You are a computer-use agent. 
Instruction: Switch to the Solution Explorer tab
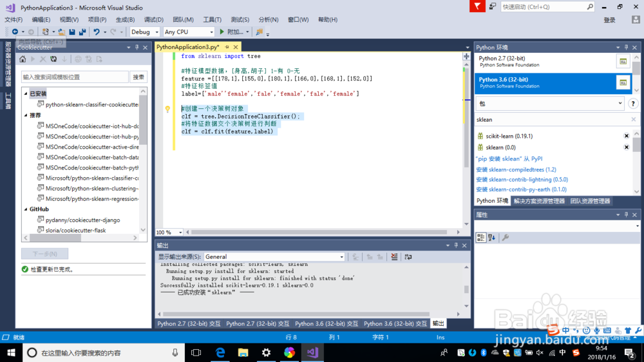[x=539, y=201]
